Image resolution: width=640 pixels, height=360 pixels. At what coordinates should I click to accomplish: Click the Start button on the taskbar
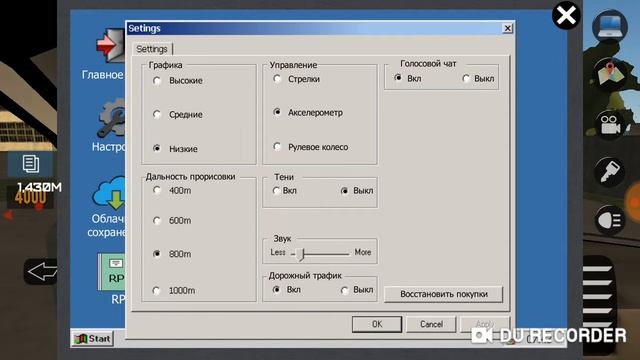92,338
